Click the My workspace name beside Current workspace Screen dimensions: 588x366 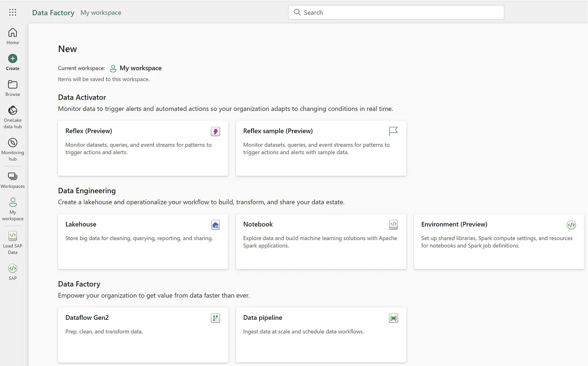[141, 68]
